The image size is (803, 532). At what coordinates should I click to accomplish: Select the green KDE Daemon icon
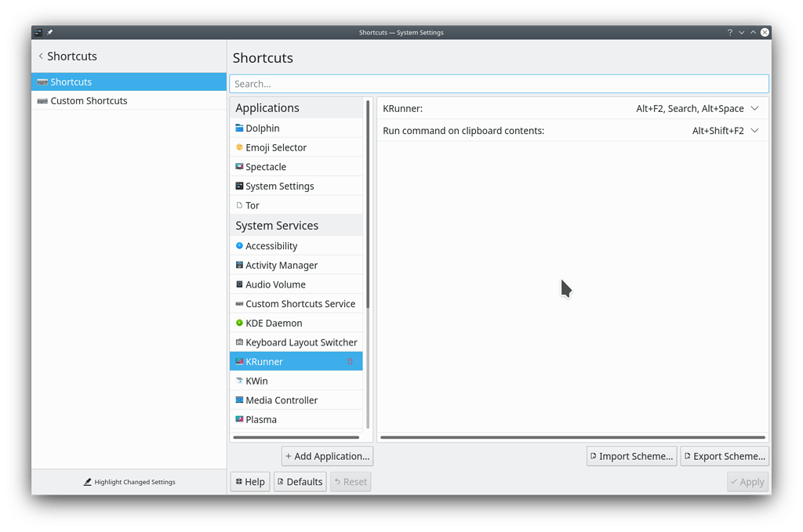238,323
